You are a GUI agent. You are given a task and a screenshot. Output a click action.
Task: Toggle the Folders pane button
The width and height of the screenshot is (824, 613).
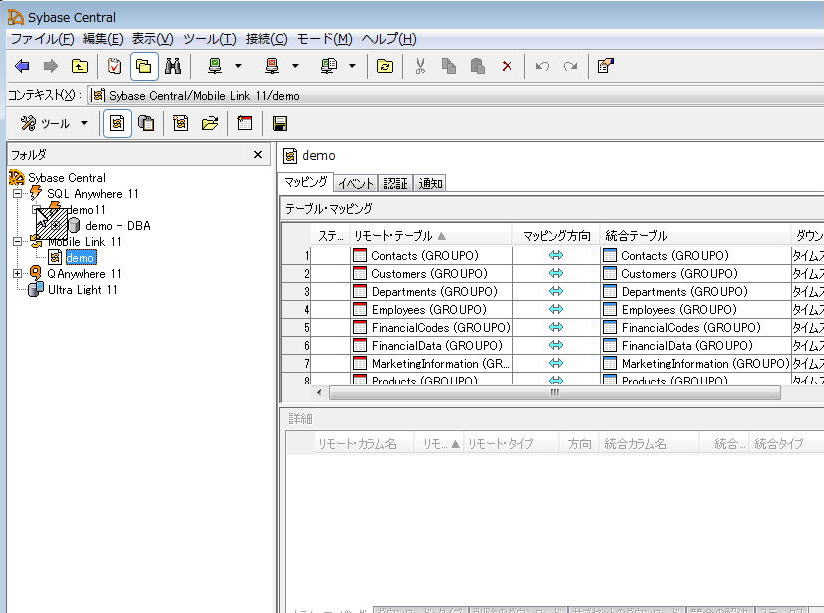coord(144,66)
